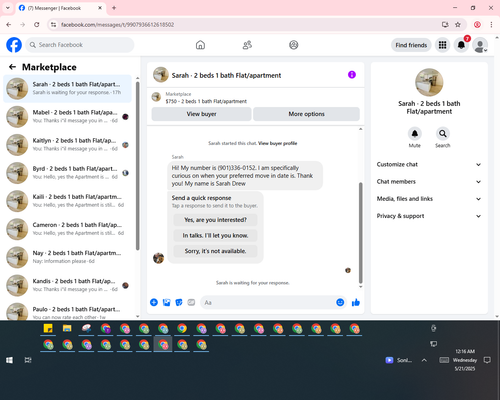500x400 pixels.
Task: Open Nay's marketplace conversation
Action: pos(67,257)
